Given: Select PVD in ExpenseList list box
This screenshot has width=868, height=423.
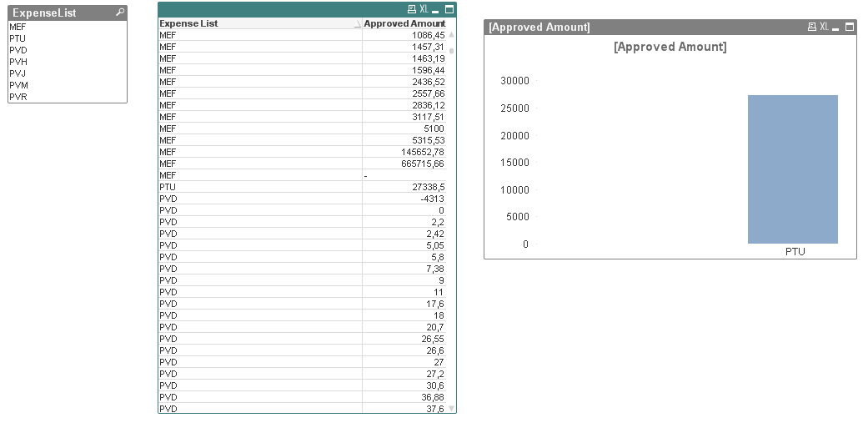Looking at the screenshot, I should tap(68, 50).
